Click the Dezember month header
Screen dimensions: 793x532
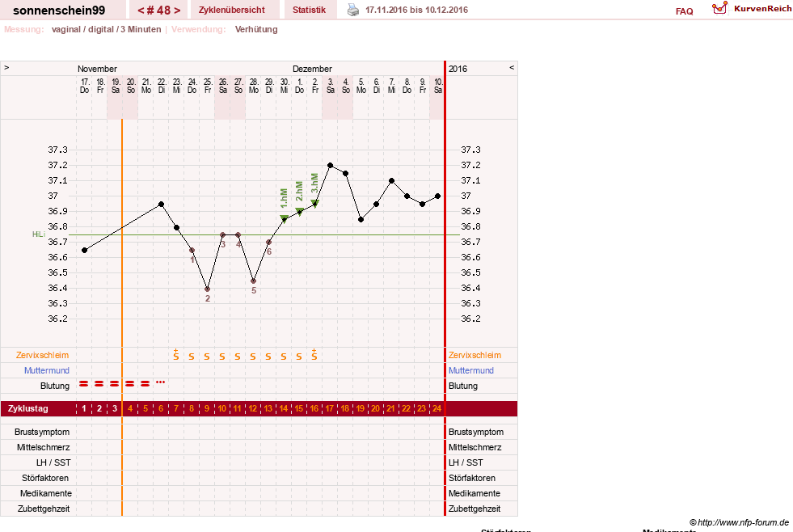point(312,69)
